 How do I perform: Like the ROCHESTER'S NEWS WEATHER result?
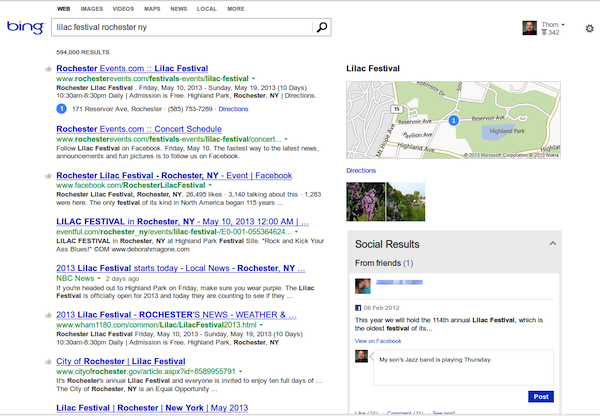coord(48,315)
